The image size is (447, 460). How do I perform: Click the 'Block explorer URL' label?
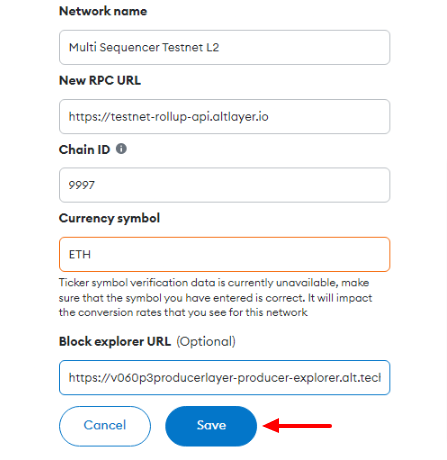(x=115, y=341)
